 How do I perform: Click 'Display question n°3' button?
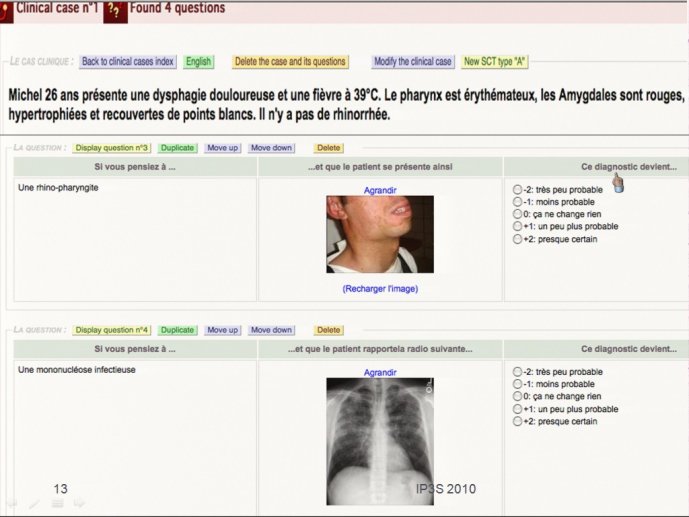[112, 148]
